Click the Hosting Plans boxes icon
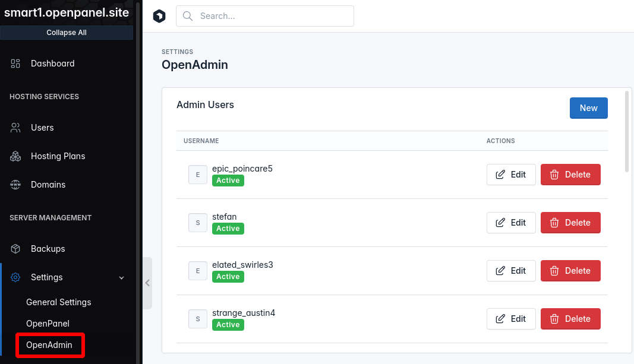Viewport: 634px width, 364px height. (16, 156)
